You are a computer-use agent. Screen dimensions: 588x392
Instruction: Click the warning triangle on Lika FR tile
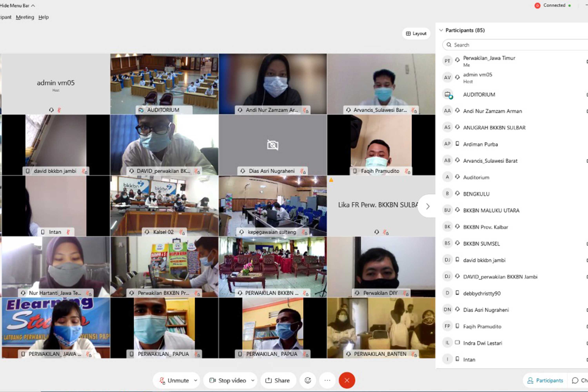tap(331, 180)
